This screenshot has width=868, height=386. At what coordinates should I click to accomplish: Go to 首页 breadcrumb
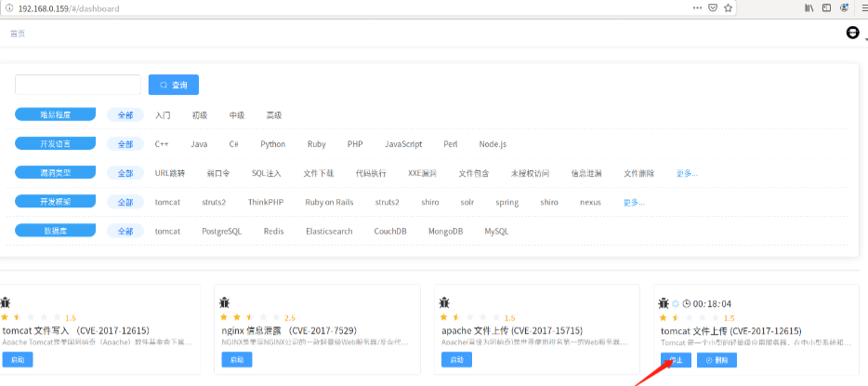pyautogui.click(x=18, y=33)
